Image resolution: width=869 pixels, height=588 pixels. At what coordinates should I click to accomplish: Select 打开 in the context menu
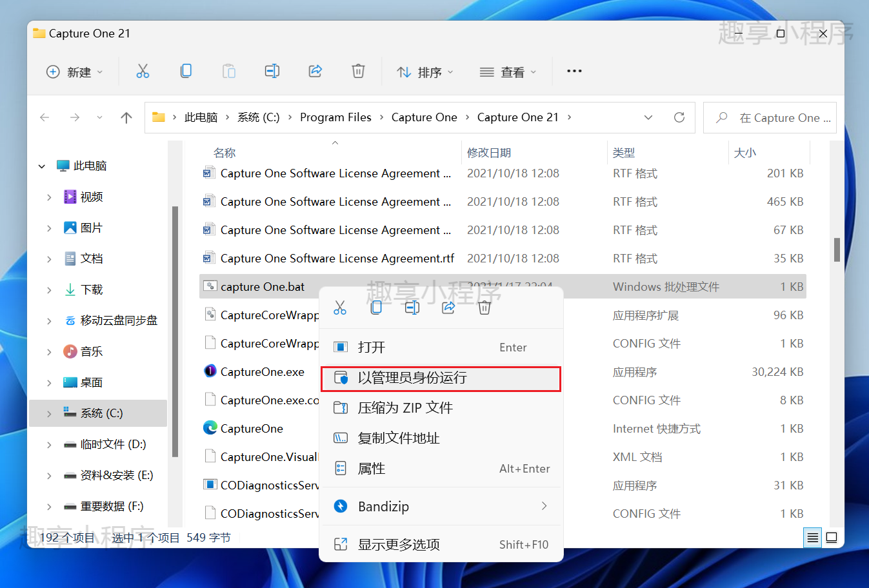pos(441,348)
